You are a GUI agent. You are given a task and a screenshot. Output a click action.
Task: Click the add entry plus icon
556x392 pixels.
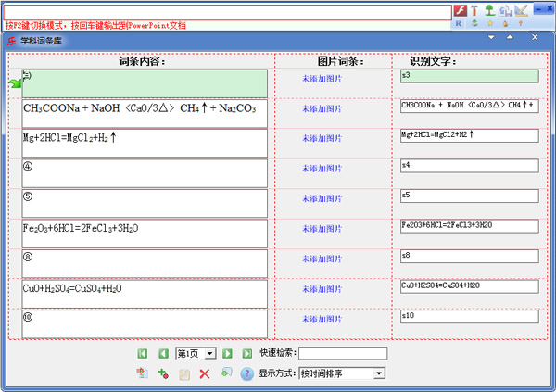163,373
